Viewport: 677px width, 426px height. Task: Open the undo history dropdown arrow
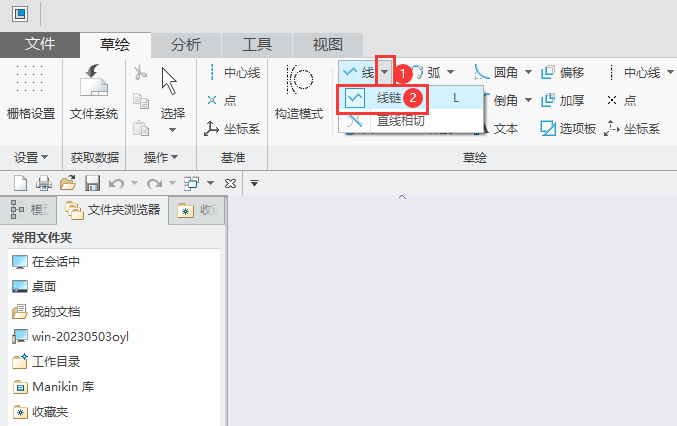134,183
